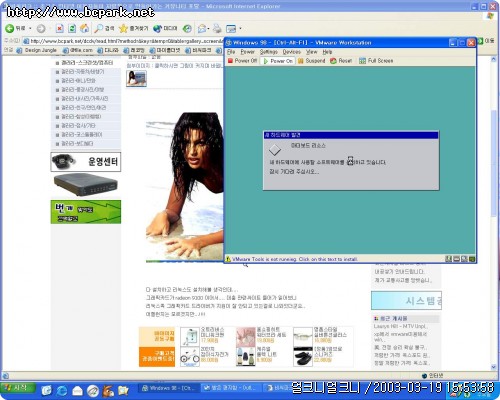This screenshot has height=400, width=500.
Task: Open the last gallery category in sidebar list
Action: [x=77, y=144]
